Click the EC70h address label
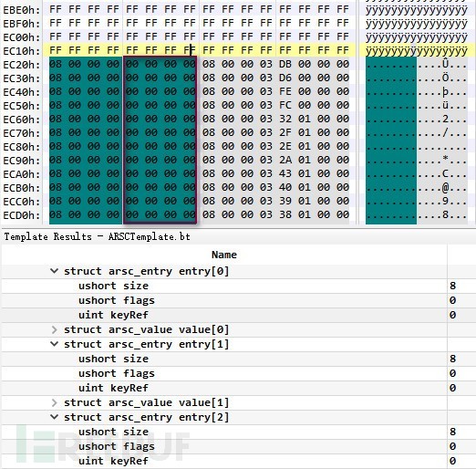Screen dimensions: 476x469 [22, 133]
